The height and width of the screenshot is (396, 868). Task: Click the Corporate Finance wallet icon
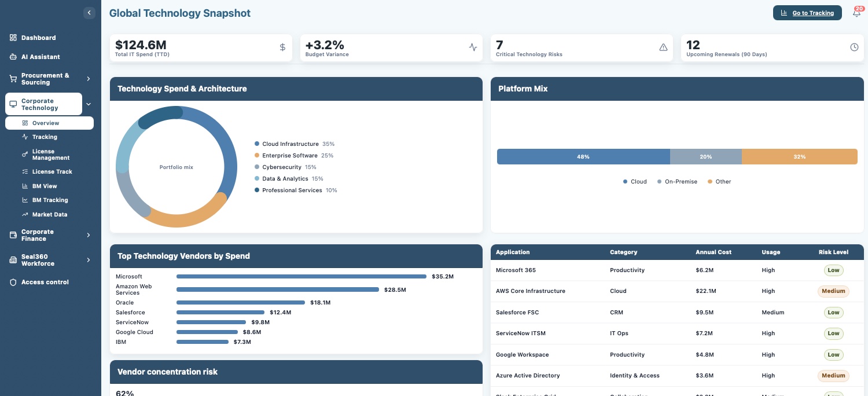[x=13, y=235]
